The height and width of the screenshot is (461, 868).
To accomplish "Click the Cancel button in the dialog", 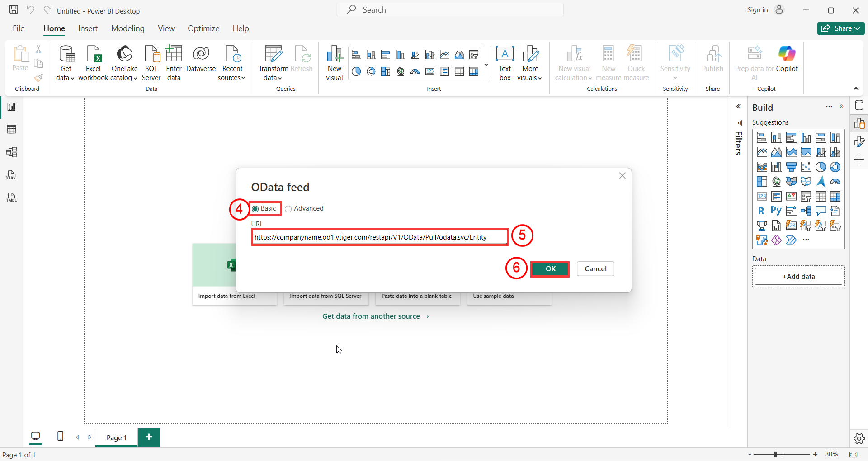I will (595, 269).
